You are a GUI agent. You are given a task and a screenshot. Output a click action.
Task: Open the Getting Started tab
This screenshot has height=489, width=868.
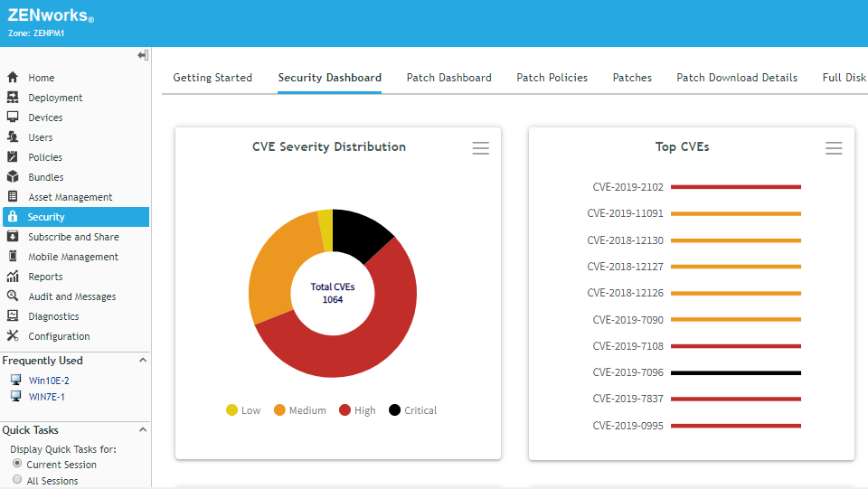212,78
